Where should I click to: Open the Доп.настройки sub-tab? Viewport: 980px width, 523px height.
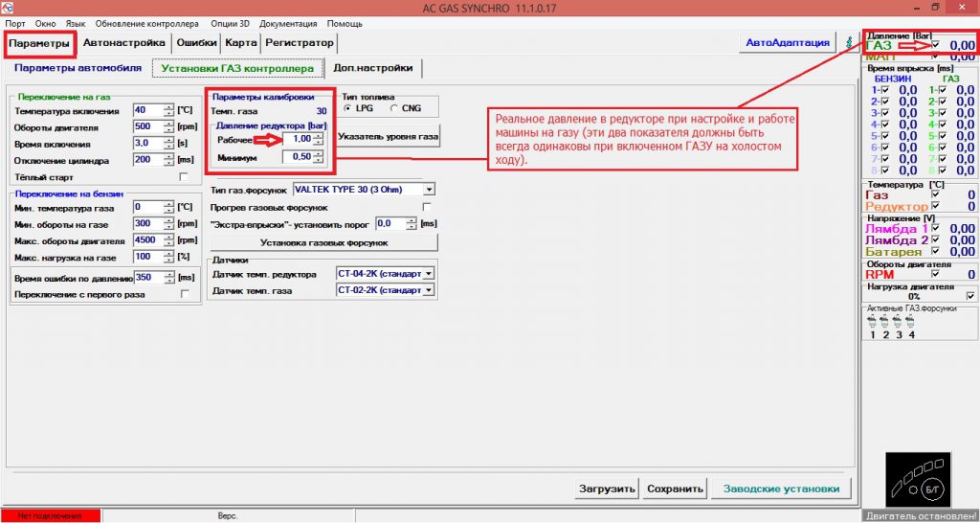pyautogui.click(x=373, y=68)
